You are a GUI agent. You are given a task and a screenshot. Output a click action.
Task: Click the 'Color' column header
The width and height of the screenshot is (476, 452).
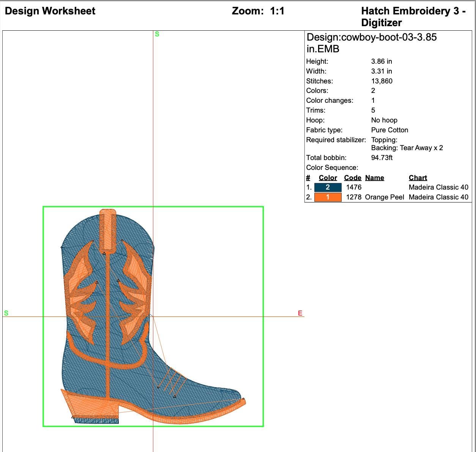click(x=328, y=178)
